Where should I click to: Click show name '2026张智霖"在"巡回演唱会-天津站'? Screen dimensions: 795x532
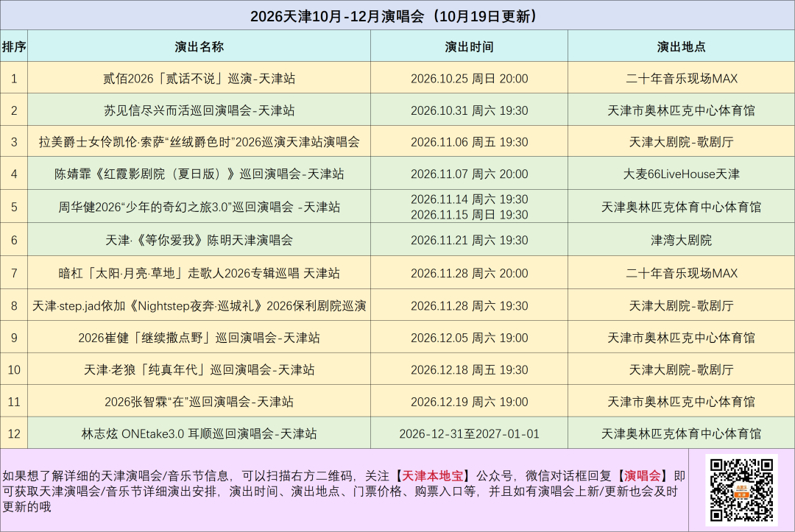199,402
